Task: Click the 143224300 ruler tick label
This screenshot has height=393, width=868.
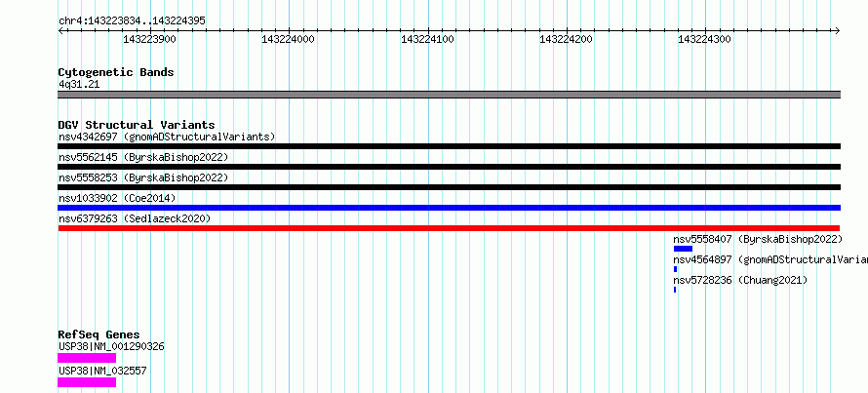Action: click(x=704, y=39)
